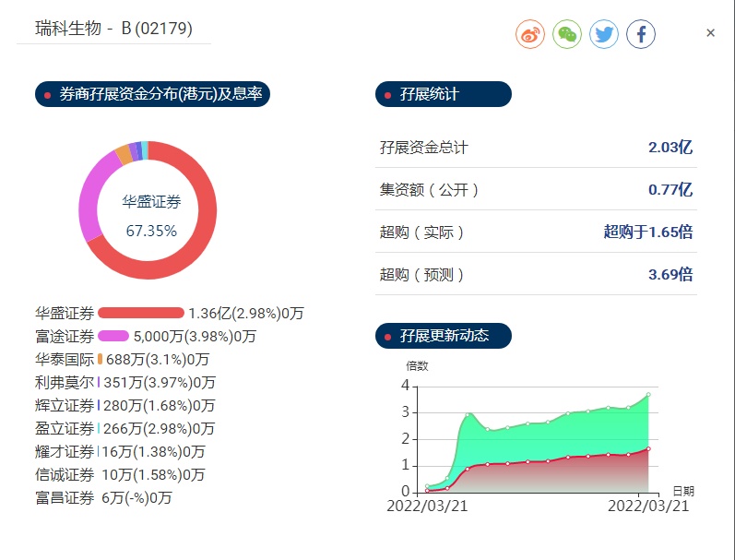Click the 辉立证券 broker row name
The width and height of the screenshot is (735, 560).
click(65, 405)
